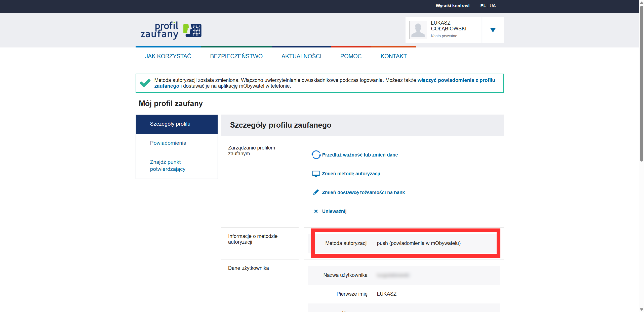Select PL language option

pyautogui.click(x=483, y=6)
